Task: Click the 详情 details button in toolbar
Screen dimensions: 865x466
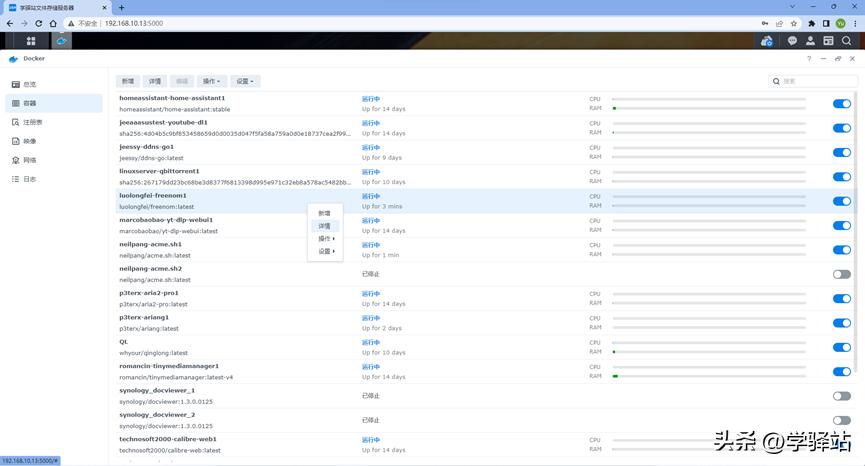Action: [155, 81]
